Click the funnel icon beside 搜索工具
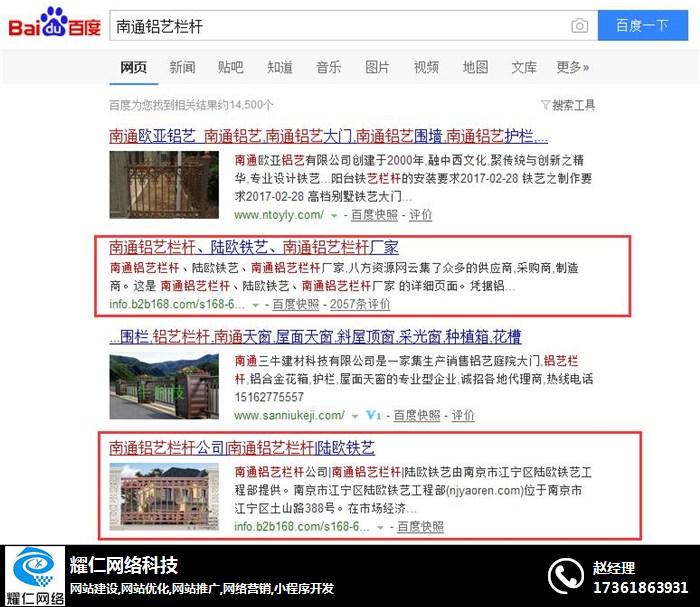 (545, 105)
